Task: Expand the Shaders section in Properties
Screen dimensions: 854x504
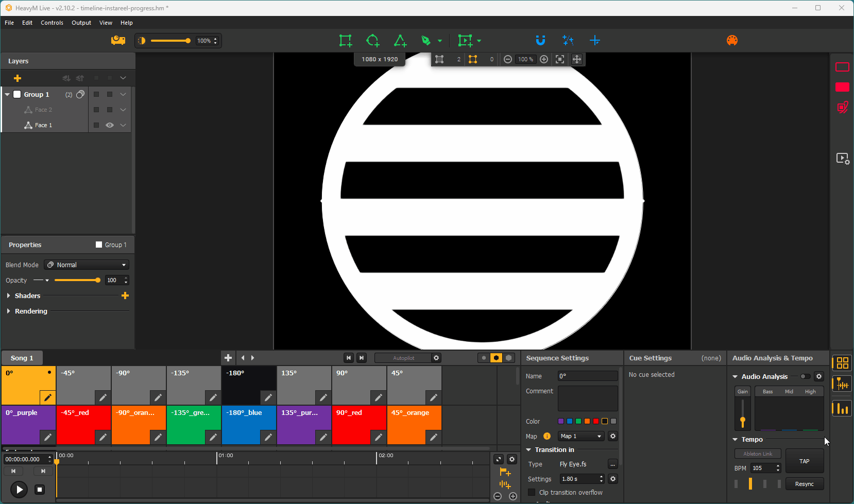Action: [9, 296]
